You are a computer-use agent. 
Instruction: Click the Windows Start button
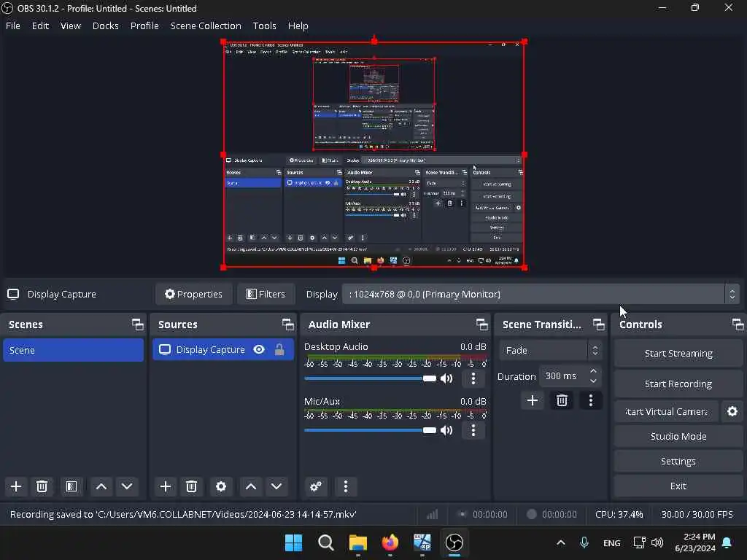click(293, 542)
